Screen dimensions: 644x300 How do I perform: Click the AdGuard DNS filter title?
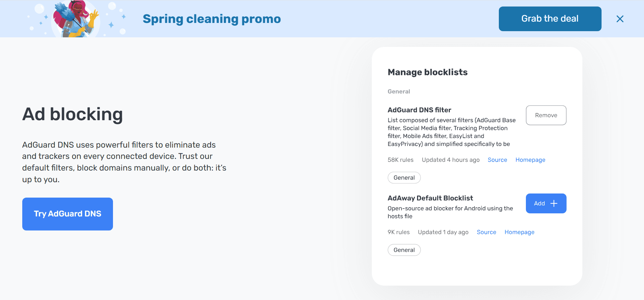point(419,110)
